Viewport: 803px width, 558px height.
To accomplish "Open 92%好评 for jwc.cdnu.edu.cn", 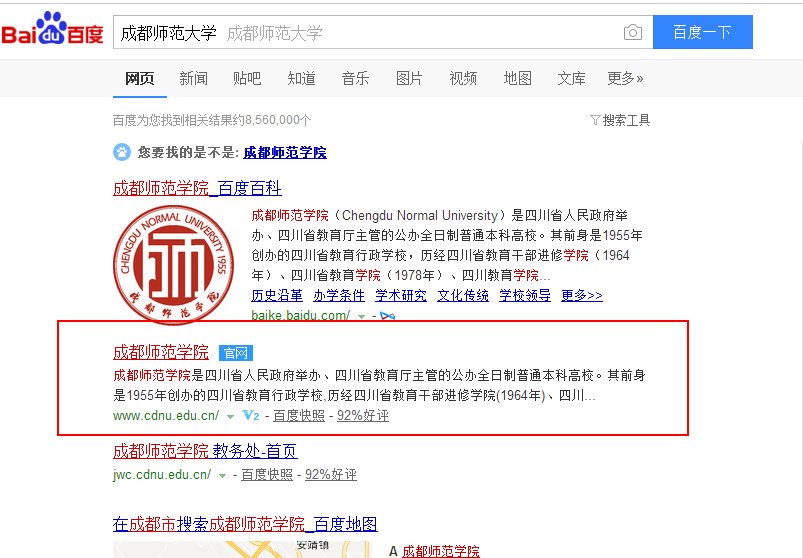I will pos(331,475).
